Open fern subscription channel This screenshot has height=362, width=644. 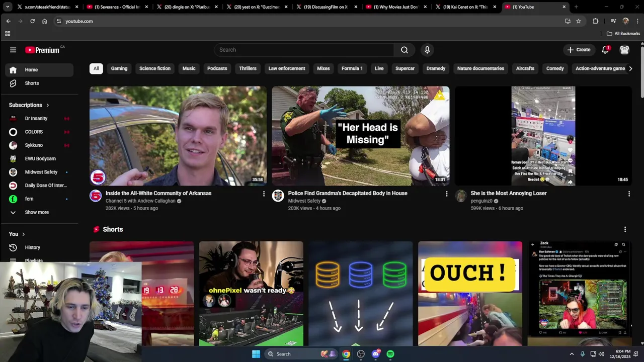tap(39, 199)
